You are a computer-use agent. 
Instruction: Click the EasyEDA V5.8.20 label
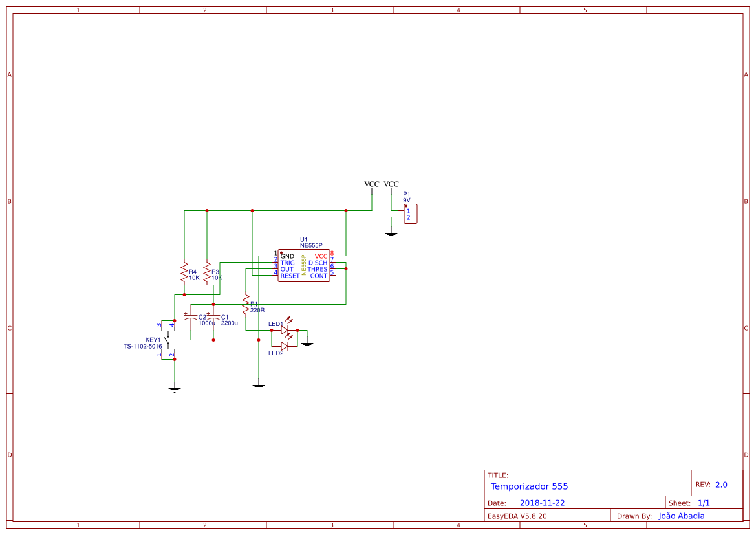tap(517, 516)
